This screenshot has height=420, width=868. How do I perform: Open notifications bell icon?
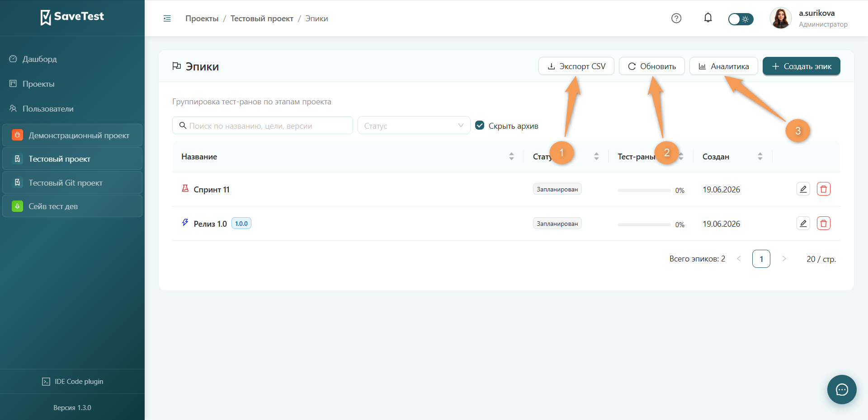(708, 18)
